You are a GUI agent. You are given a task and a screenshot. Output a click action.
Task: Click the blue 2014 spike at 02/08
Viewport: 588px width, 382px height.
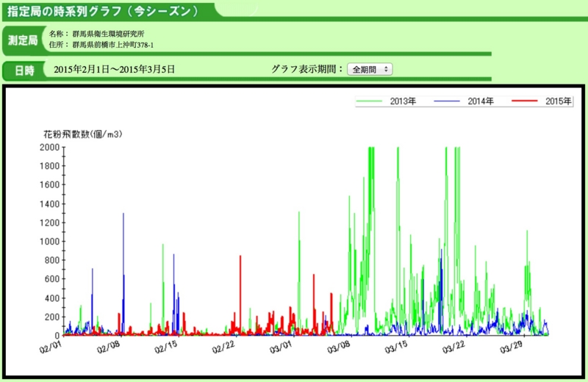(x=123, y=274)
